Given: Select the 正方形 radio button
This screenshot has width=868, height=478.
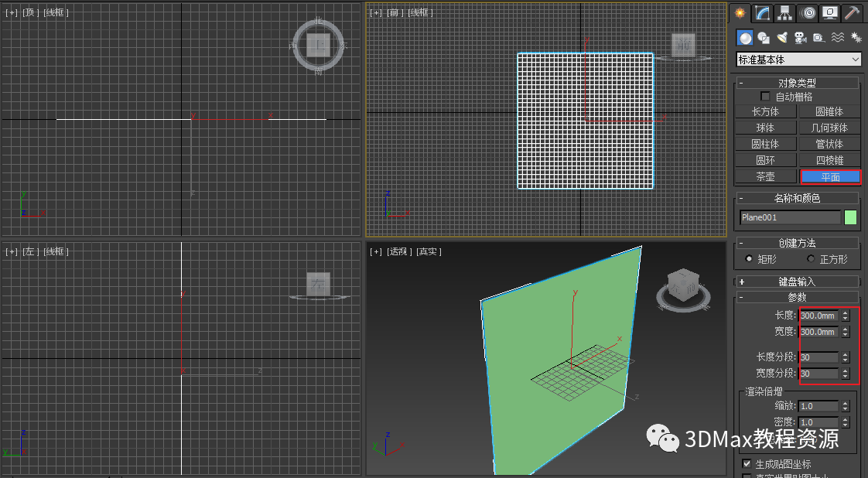Looking at the screenshot, I should coord(811,258).
